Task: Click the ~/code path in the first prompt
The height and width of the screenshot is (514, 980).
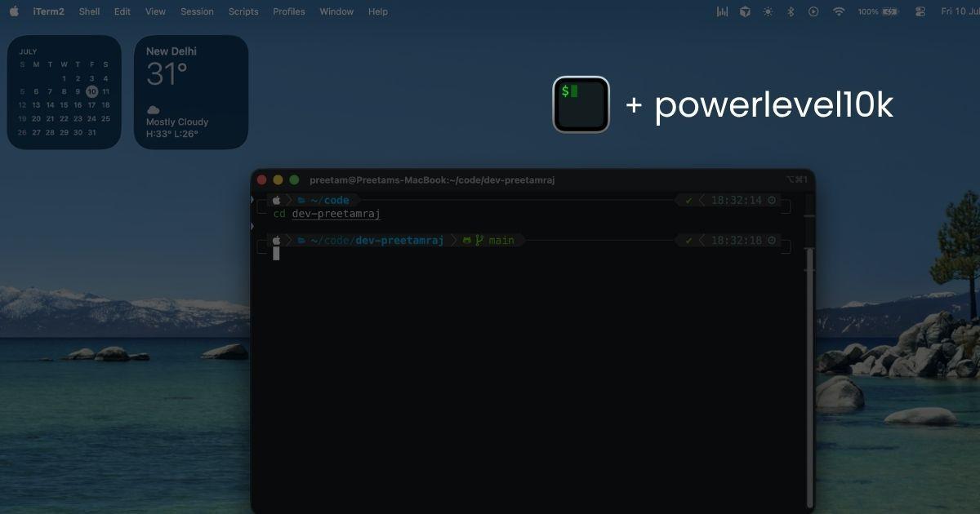Action: 330,200
